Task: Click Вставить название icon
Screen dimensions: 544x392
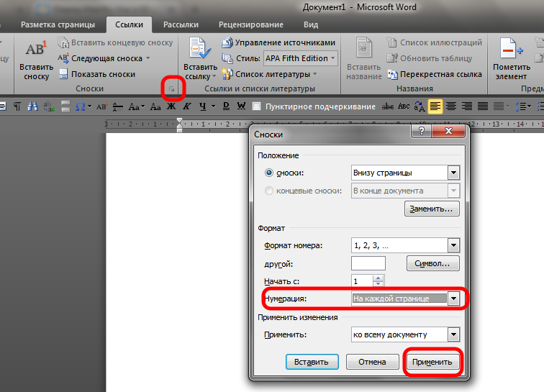Action: pyautogui.click(x=363, y=48)
